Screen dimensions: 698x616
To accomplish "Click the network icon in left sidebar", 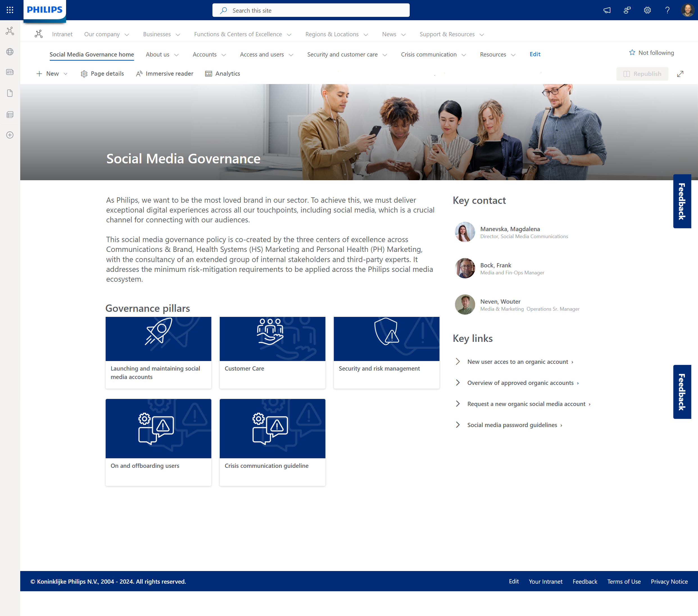I will point(10,31).
